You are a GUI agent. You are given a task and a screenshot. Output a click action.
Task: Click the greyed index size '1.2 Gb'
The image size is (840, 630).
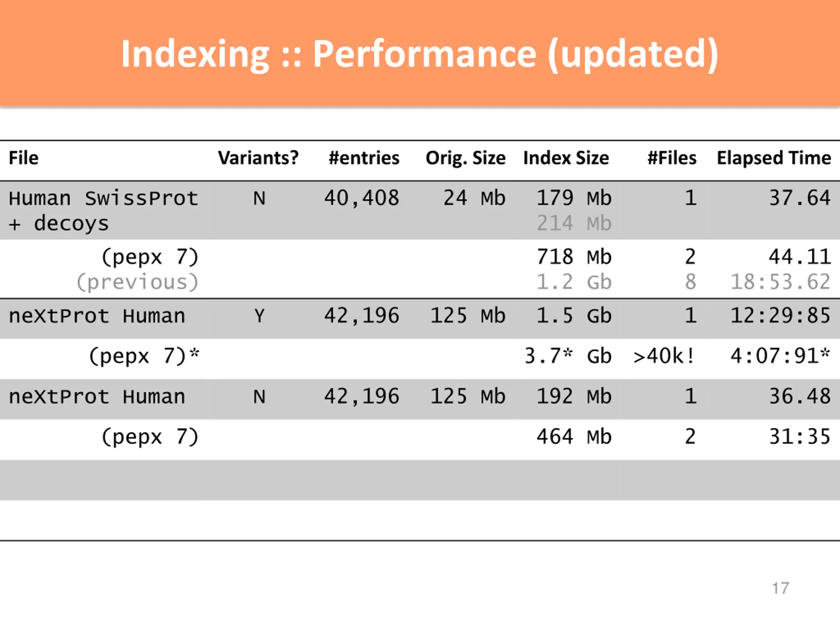(574, 282)
